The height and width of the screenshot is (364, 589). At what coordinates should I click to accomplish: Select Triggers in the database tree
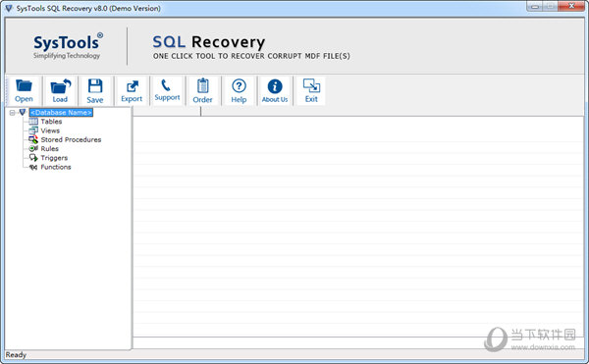[x=54, y=158]
